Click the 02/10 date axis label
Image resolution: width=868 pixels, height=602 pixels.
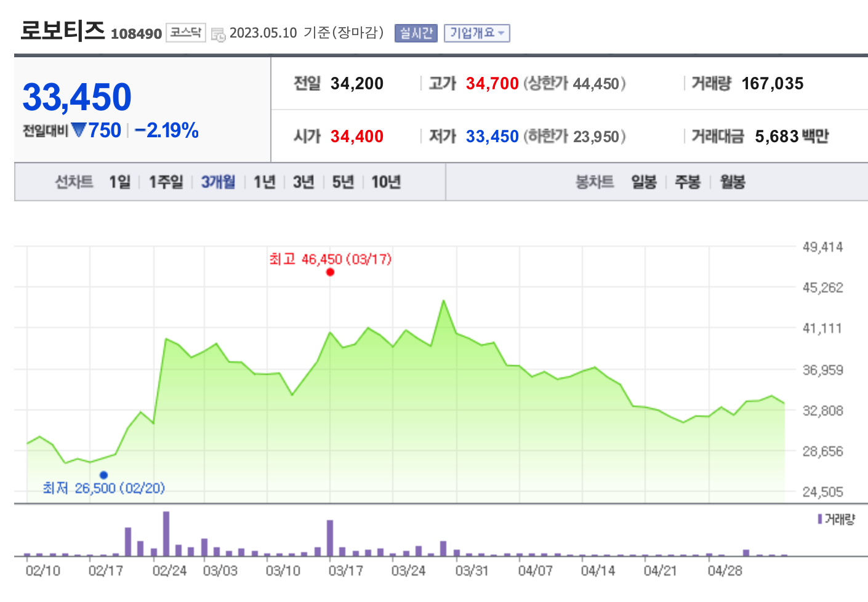[x=43, y=571]
